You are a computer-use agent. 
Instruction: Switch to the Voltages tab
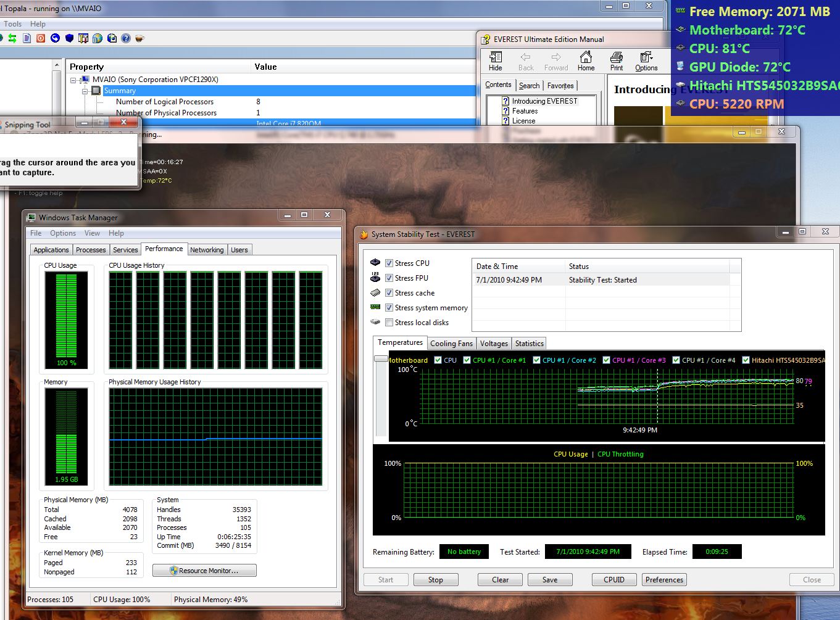(494, 344)
